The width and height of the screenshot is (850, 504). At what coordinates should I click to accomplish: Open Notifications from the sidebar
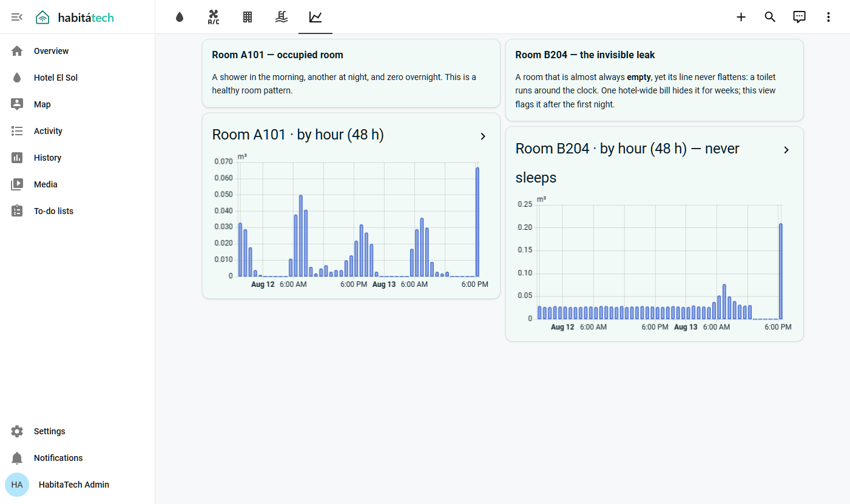78,458
